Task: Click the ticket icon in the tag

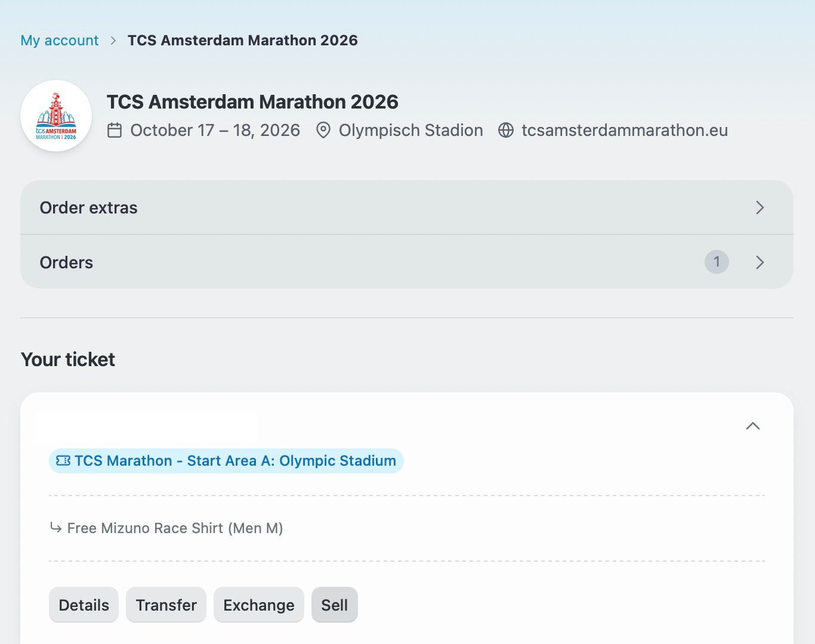Action: coord(63,461)
